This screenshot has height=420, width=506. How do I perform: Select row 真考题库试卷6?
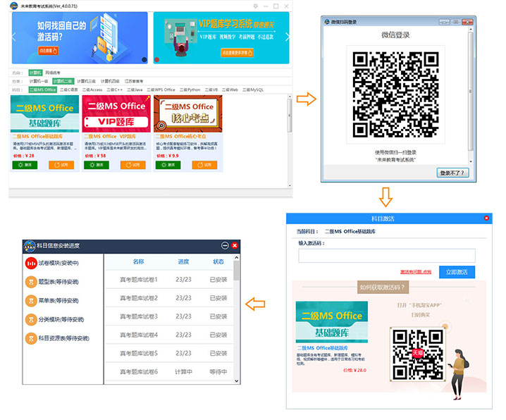click(169, 372)
